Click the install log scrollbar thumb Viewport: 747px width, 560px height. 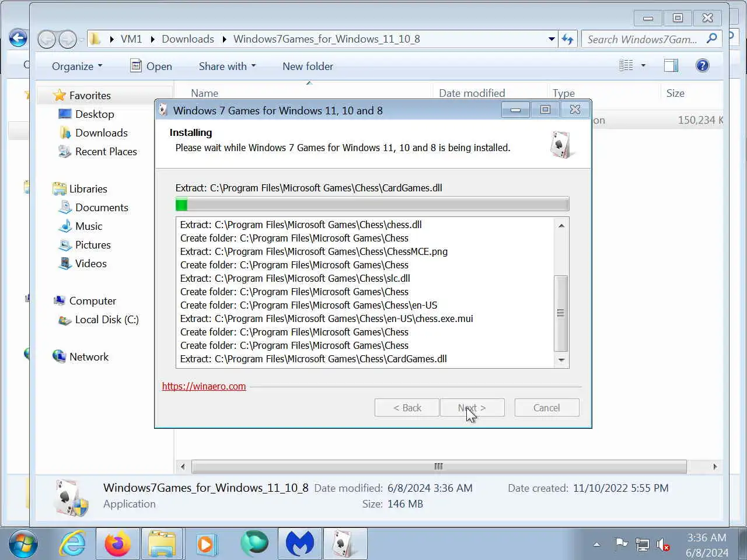click(561, 313)
